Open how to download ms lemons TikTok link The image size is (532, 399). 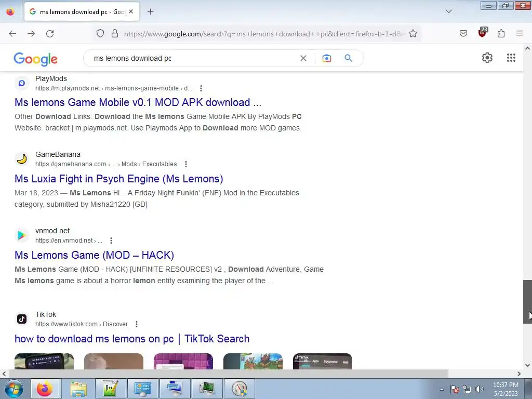132,339
